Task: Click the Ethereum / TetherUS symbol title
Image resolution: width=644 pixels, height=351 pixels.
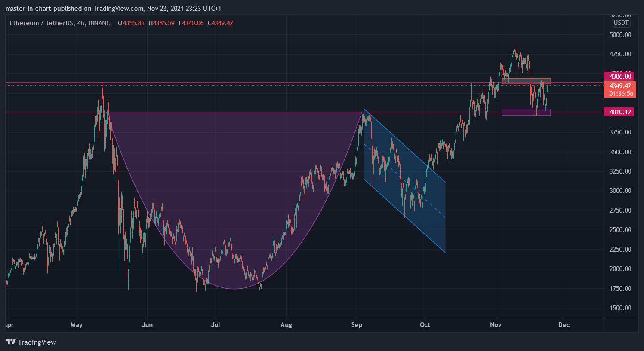Action: click(42, 23)
